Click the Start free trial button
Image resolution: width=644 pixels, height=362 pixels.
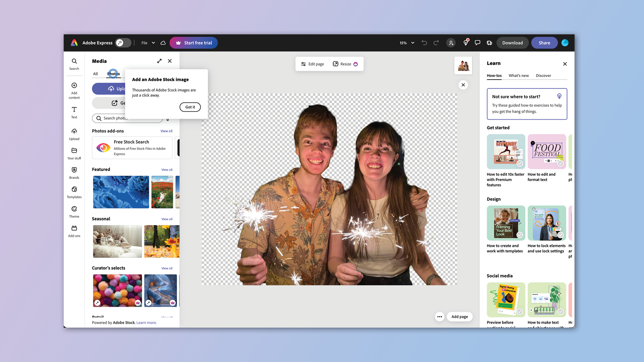point(194,43)
